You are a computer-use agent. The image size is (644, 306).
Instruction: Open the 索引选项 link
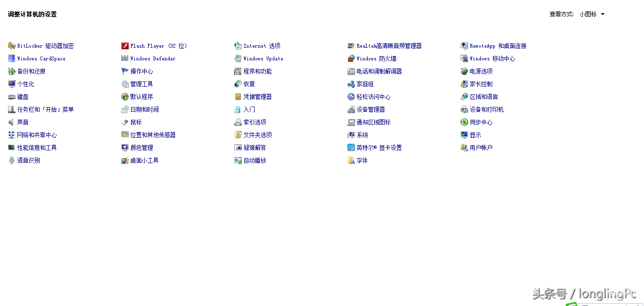click(x=255, y=122)
